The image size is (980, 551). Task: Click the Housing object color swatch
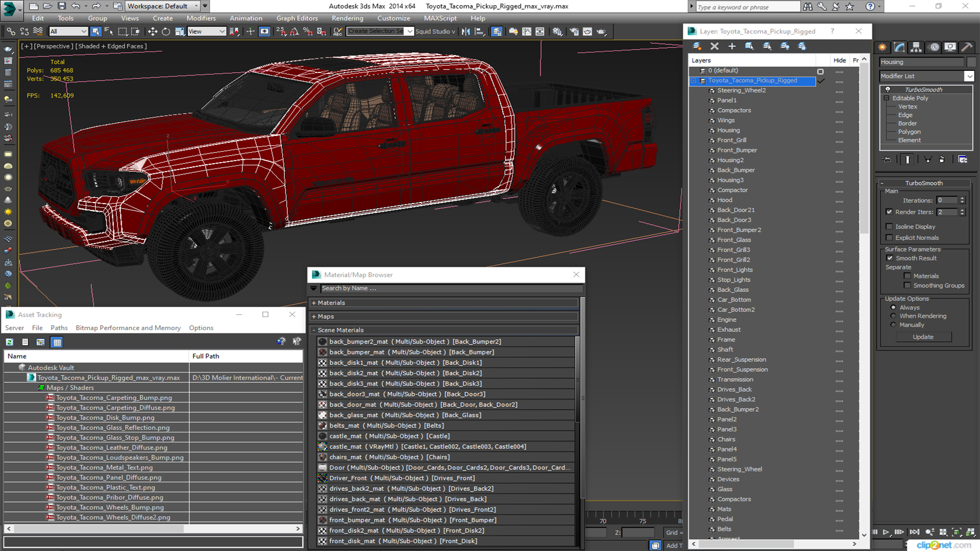point(971,62)
